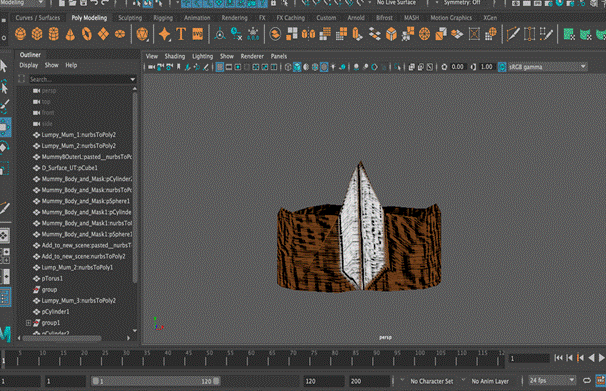Image resolution: width=606 pixels, height=391 pixels.
Task: Open the Outliner Display menu
Action: point(29,65)
